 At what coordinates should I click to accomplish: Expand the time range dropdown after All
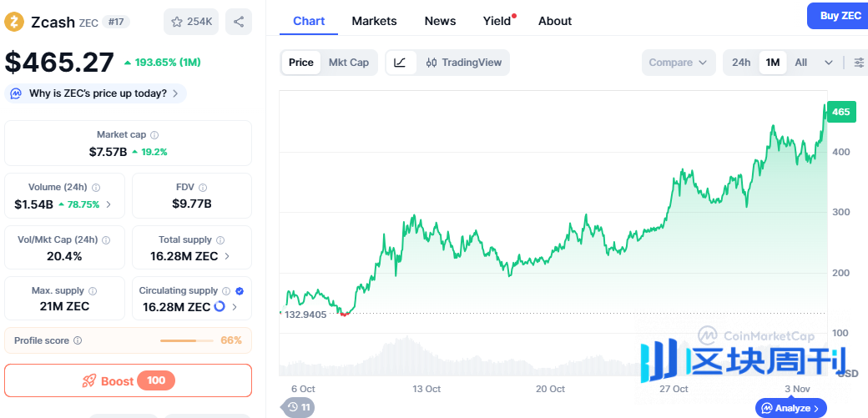point(829,63)
